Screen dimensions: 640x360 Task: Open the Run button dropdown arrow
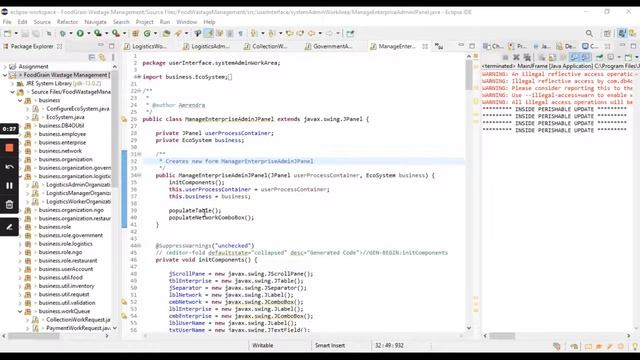(88, 33)
